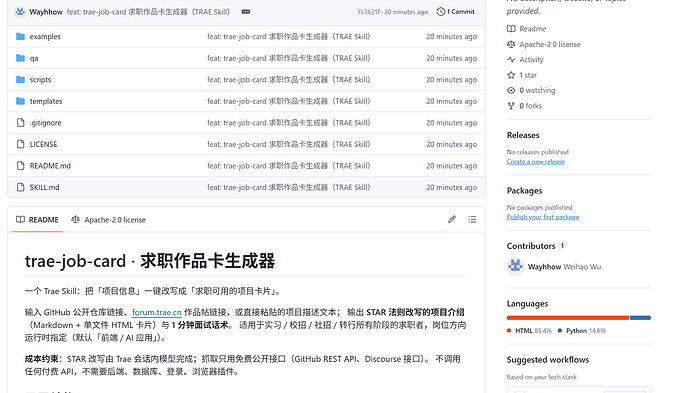Click the SKILL.md file icon
The width and height of the screenshot is (690, 393).
point(20,187)
